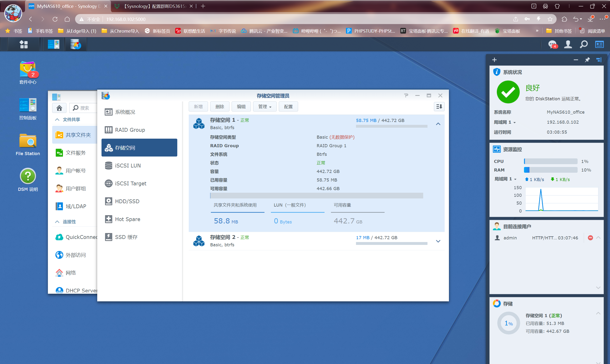Select iSCSI Target section
The width and height of the screenshot is (610, 364).
[x=139, y=183]
